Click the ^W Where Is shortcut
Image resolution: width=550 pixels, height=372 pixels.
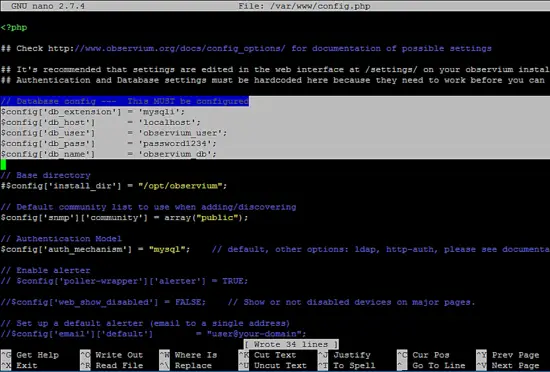coord(188,355)
